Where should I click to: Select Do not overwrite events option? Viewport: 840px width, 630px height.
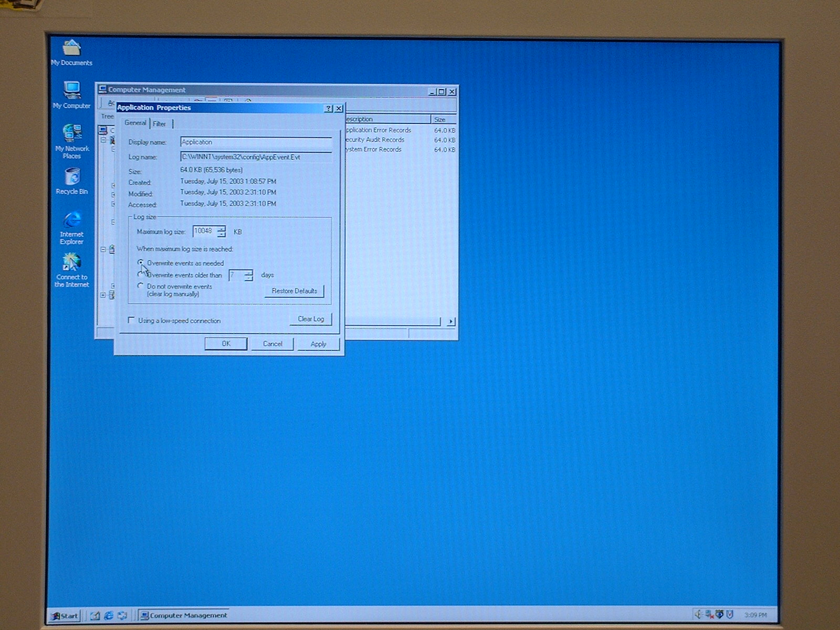tap(140, 286)
